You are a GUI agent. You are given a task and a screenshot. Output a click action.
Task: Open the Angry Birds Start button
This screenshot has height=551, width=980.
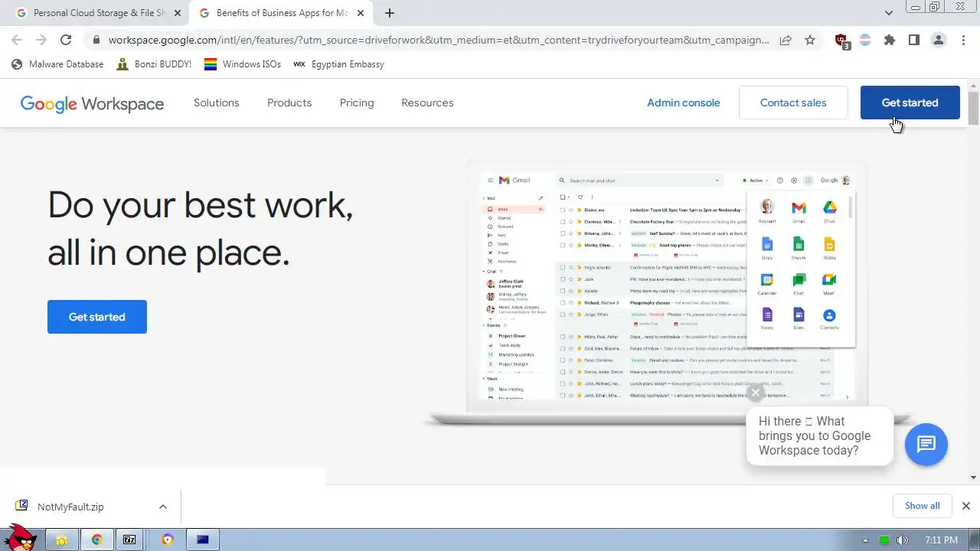coord(19,537)
